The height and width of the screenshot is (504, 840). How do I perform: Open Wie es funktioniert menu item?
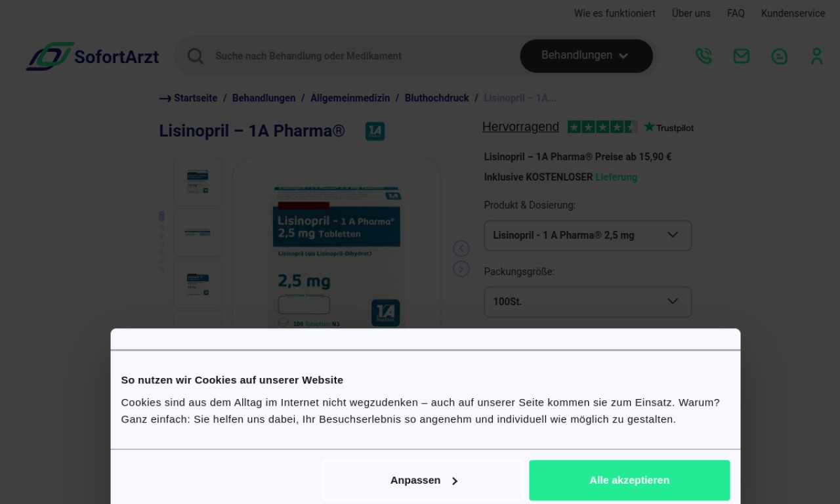615,13
